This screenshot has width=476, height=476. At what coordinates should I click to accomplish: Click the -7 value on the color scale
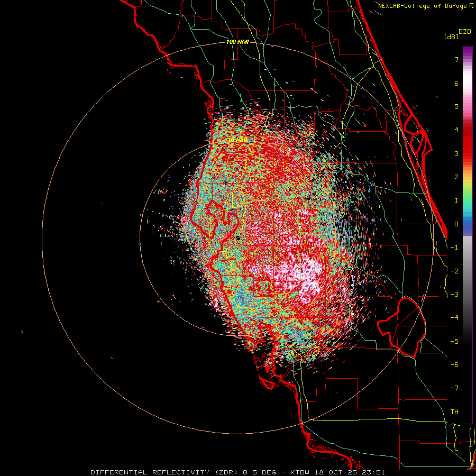pyautogui.click(x=454, y=388)
